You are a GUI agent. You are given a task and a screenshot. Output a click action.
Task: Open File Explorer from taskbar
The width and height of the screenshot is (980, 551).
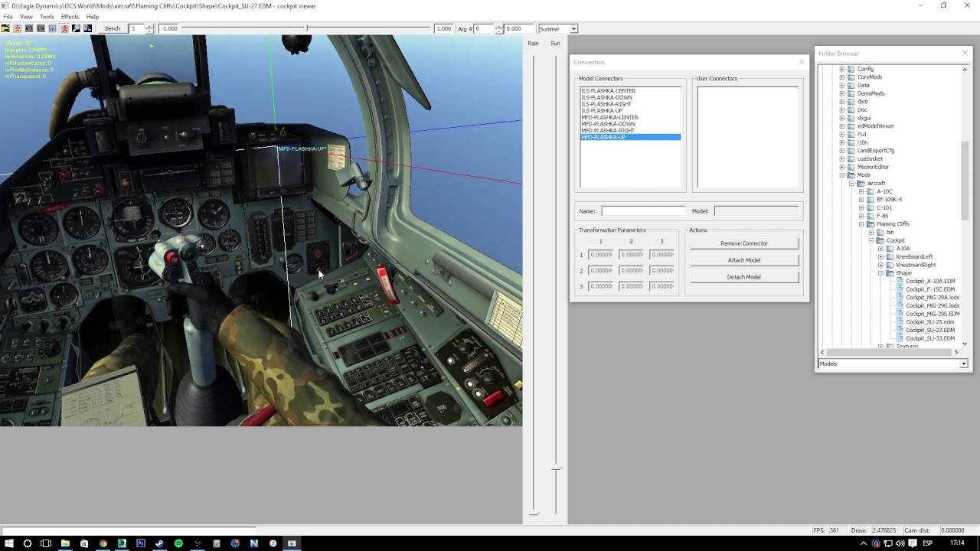click(65, 543)
